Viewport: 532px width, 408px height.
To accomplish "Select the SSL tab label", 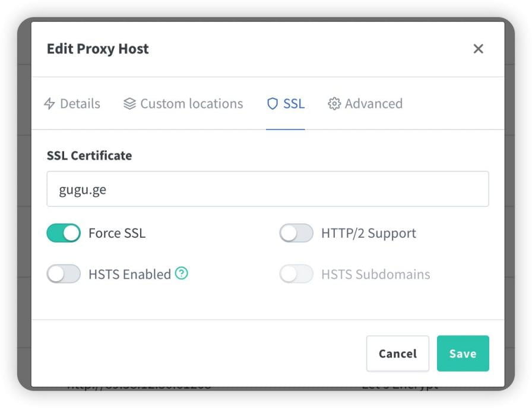I will tap(294, 104).
